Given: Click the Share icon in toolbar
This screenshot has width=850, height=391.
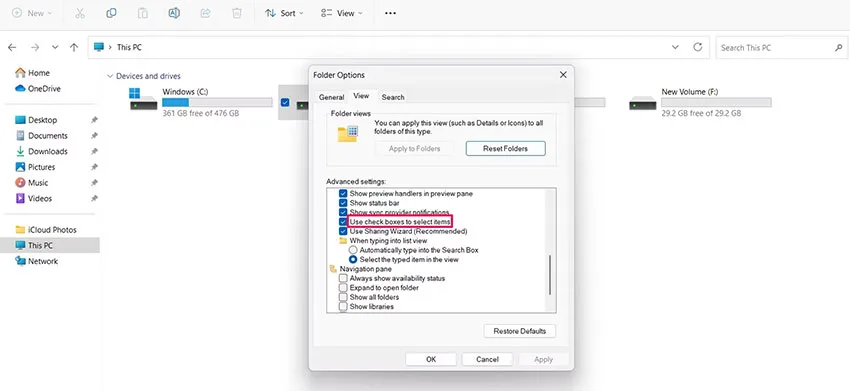Looking at the screenshot, I should click(x=205, y=14).
